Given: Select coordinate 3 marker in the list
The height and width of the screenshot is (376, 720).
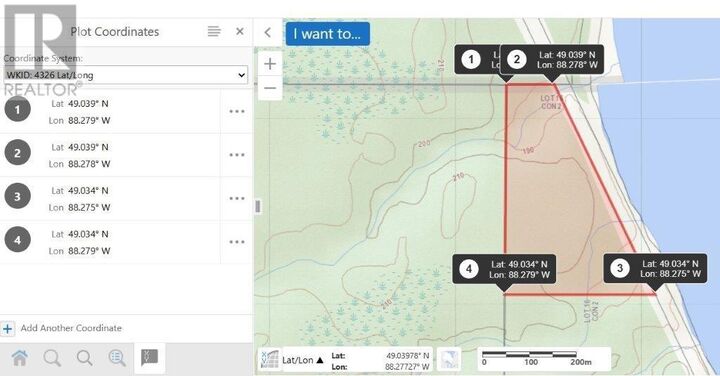Looking at the screenshot, I should pyautogui.click(x=17, y=196).
